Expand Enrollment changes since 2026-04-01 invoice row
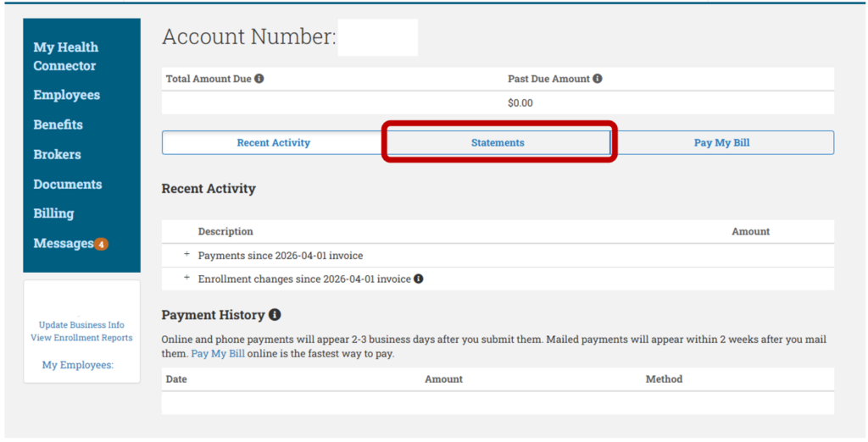 [x=186, y=278]
